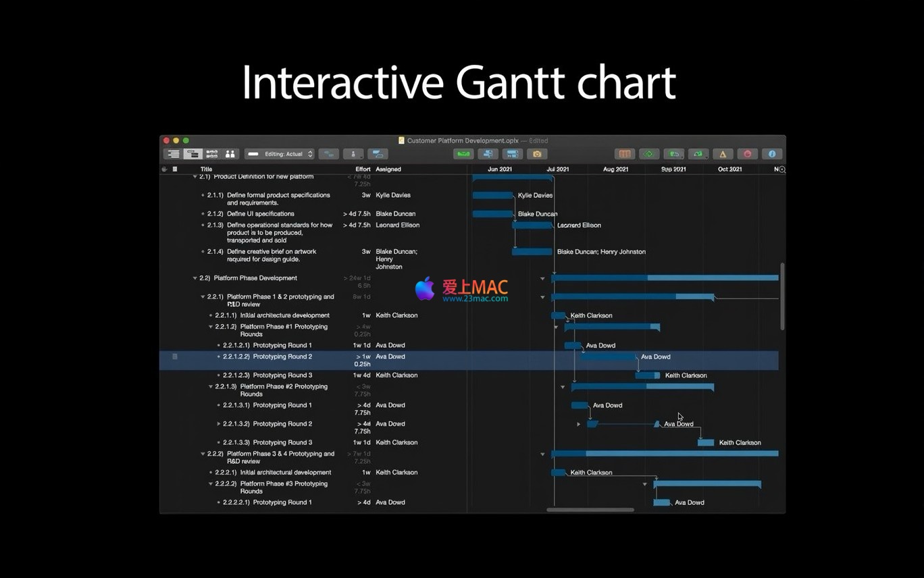Click the Ava Dowd Prototyping Round 2 Gantt bar
Viewport: 924px width, 578px height.
pyautogui.click(x=608, y=357)
